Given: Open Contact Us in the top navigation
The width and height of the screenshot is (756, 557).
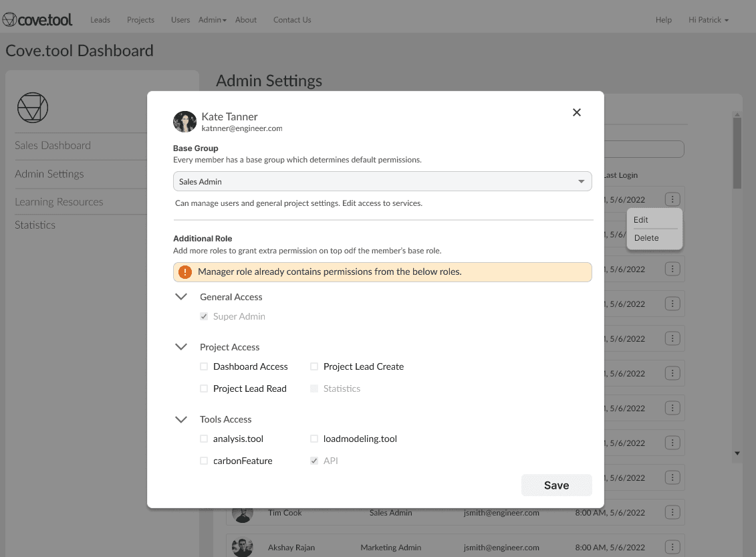Looking at the screenshot, I should (x=292, y=20).
